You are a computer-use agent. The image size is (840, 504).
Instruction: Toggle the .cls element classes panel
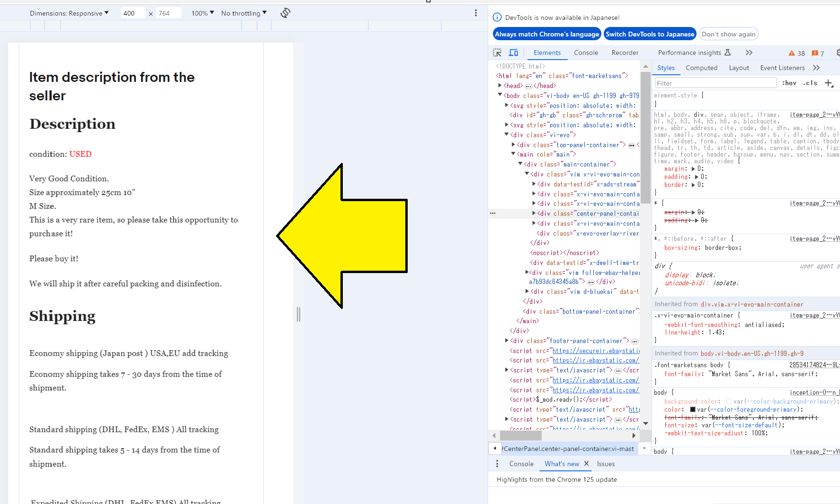tap(810, 83)
